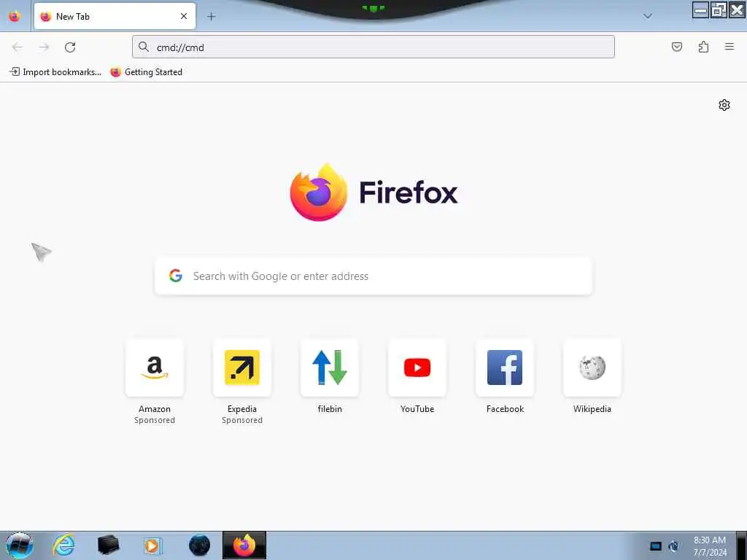This screenshot has width=747, height=560.
Task: Click the monitor icon in system tray
Action: click(x=656, y=545)
